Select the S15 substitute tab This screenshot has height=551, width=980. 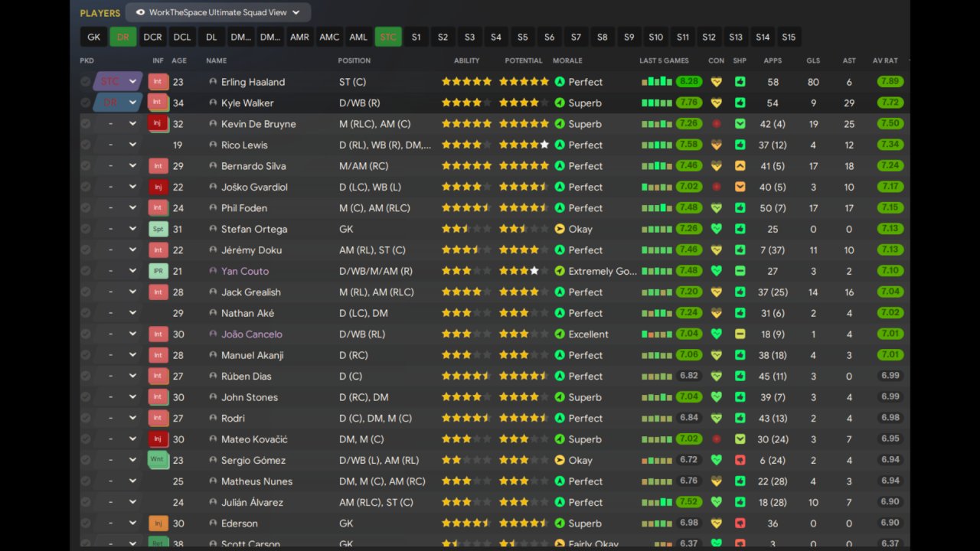[x=789, y=37]
